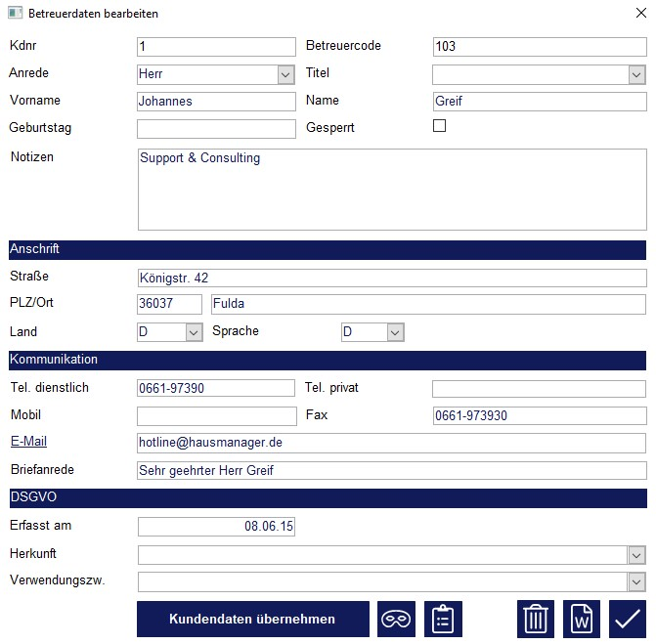Select the Geburtstag input field
Image resolution: width=656 pixels, height=644 pixels.
(216, 129)
